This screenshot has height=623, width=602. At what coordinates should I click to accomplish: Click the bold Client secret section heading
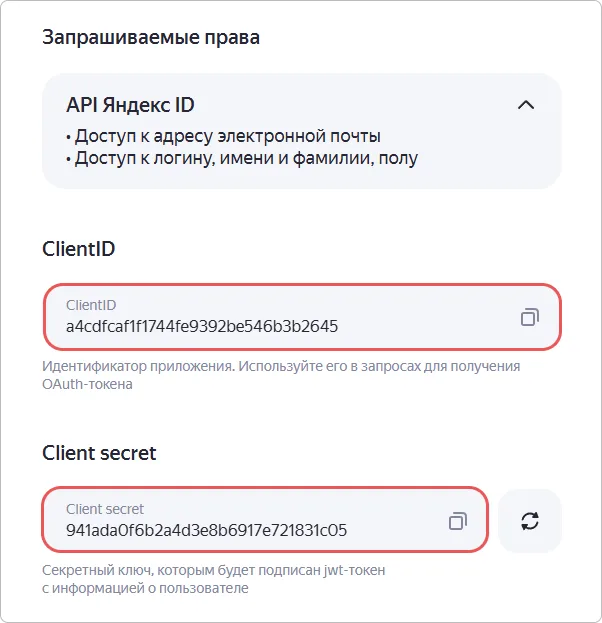coord(99,452)
